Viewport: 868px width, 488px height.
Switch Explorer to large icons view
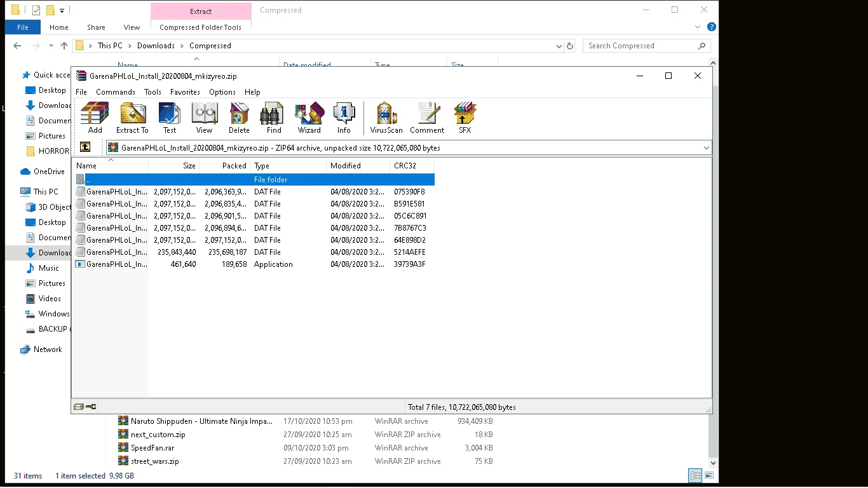tap(709, 475)
